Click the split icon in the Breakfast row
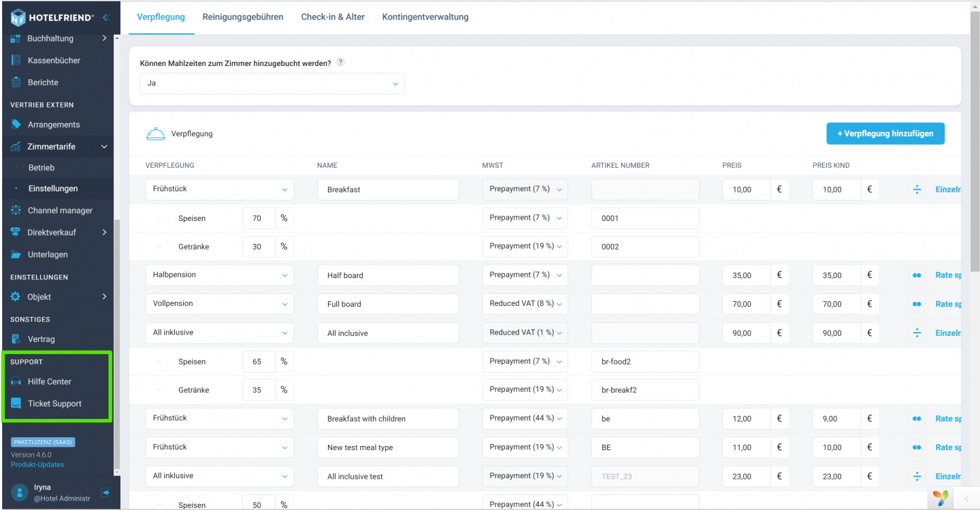 click(917, 190)
